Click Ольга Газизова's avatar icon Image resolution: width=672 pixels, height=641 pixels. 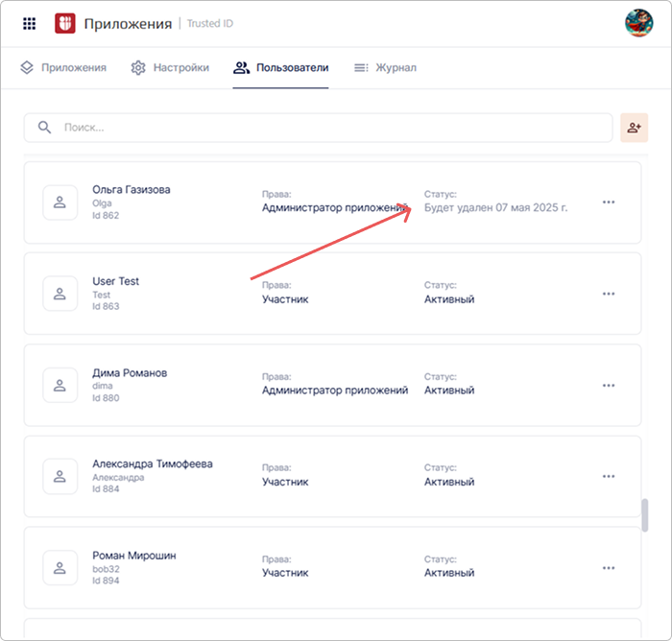[60, 202]
